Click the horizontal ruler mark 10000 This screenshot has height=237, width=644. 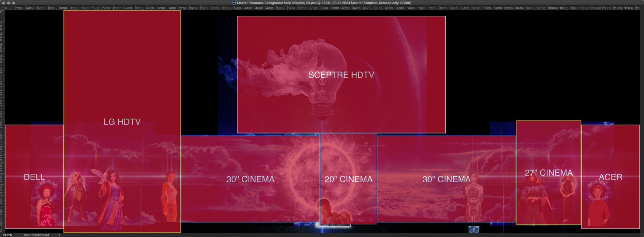click(553, 8)
